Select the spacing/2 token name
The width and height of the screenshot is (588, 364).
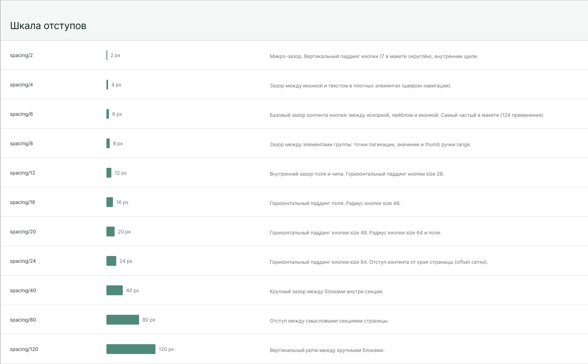point(21,55)
